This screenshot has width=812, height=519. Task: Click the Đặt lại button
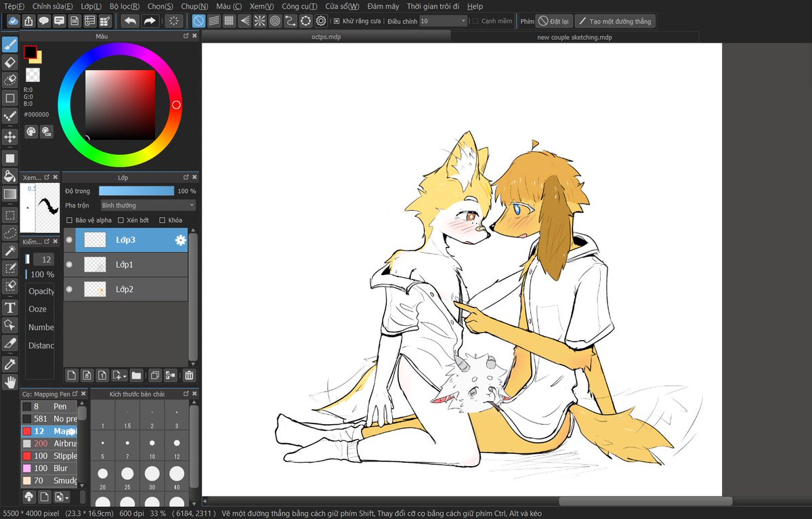tap(553, 21)
